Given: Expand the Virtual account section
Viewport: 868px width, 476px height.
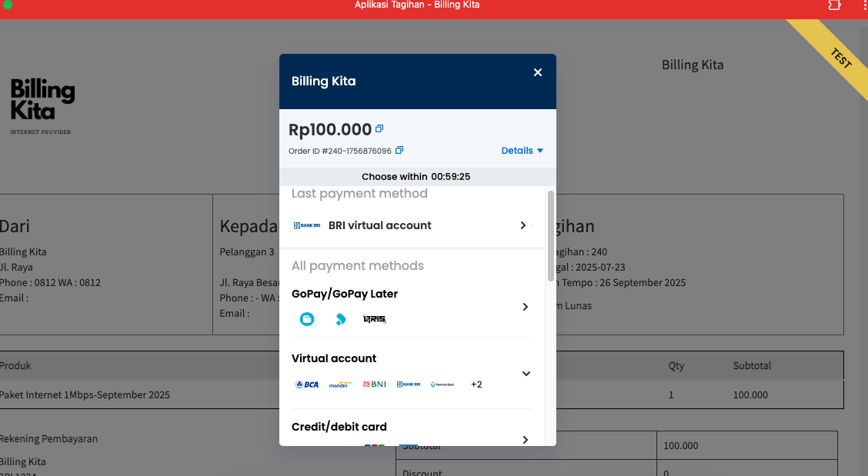Looking at the screenshot, I should [526, 374].
